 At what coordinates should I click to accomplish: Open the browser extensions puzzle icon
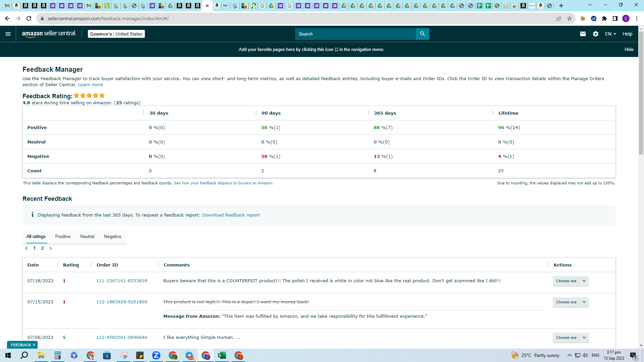[604, 18]
